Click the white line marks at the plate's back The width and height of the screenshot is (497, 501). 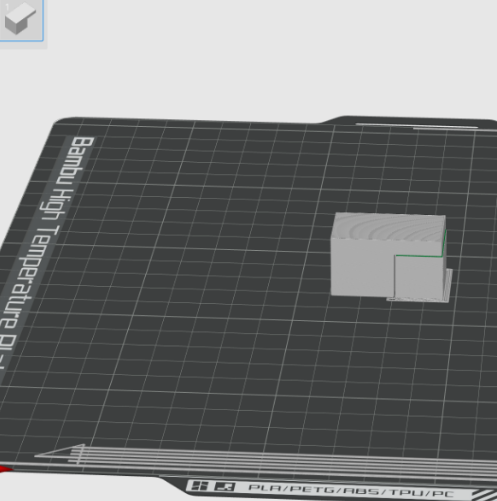[417, 126]
